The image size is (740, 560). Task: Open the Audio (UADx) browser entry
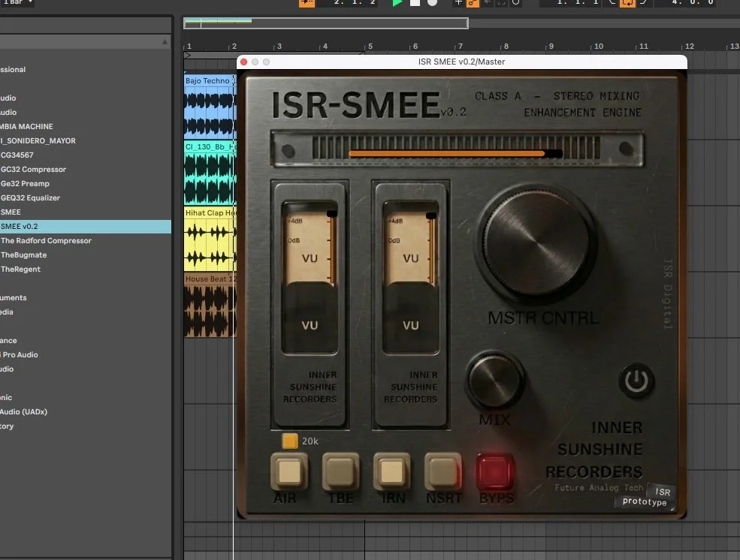pyautogui.click(x=86, y=411)
